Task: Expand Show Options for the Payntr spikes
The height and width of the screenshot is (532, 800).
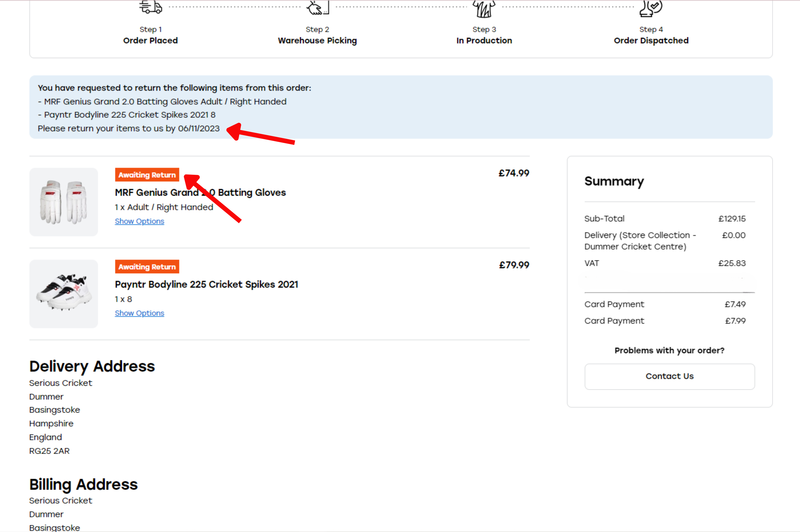Action: tap(139, 313)
